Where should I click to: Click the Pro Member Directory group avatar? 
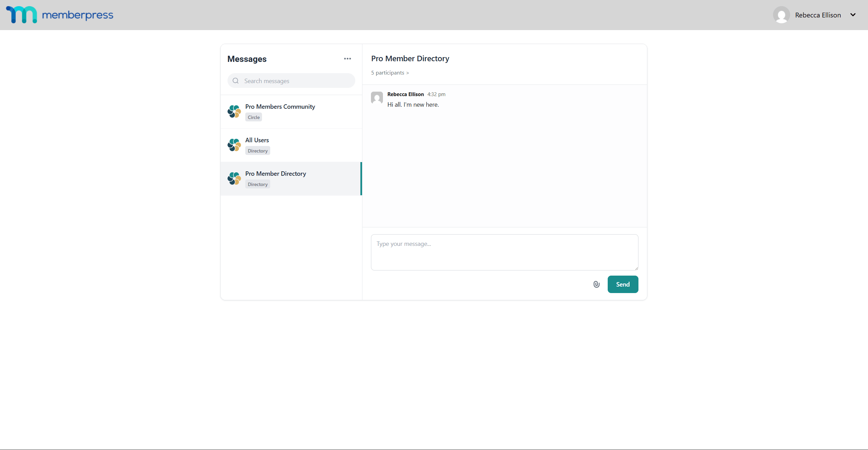234,178
